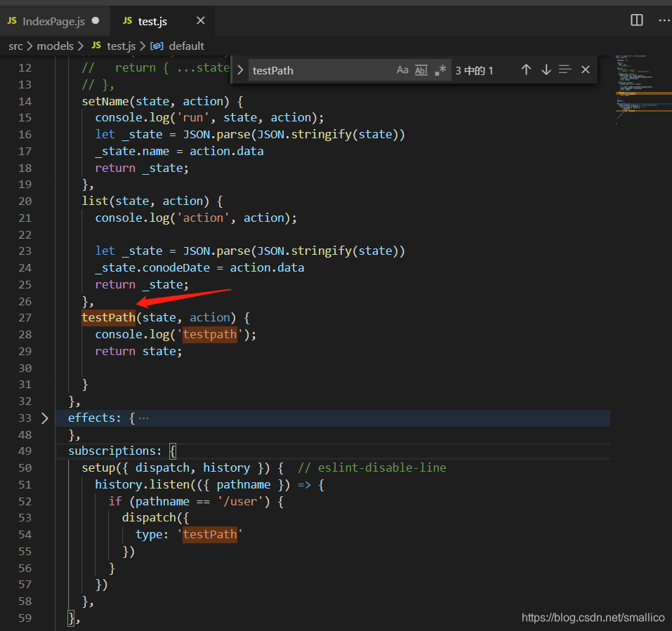Click the eslint-disable-line comment
This screenshot has height=631, width=672.
(372, 467)
